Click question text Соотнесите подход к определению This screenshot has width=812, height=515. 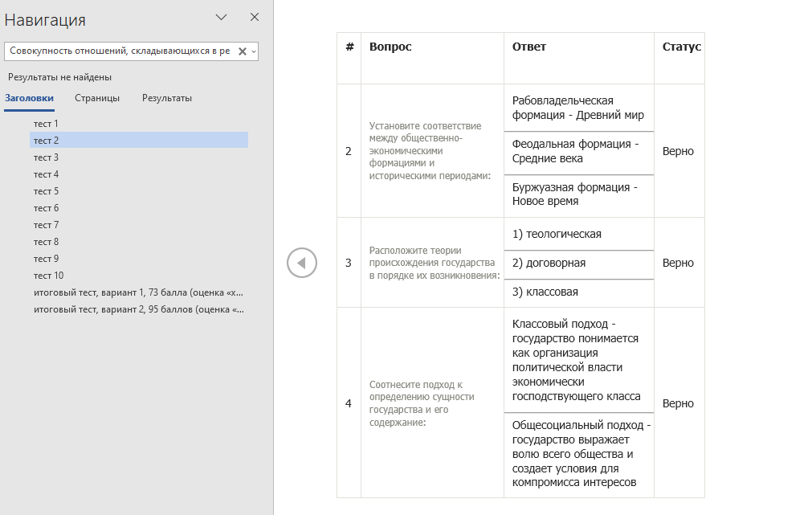422,403
